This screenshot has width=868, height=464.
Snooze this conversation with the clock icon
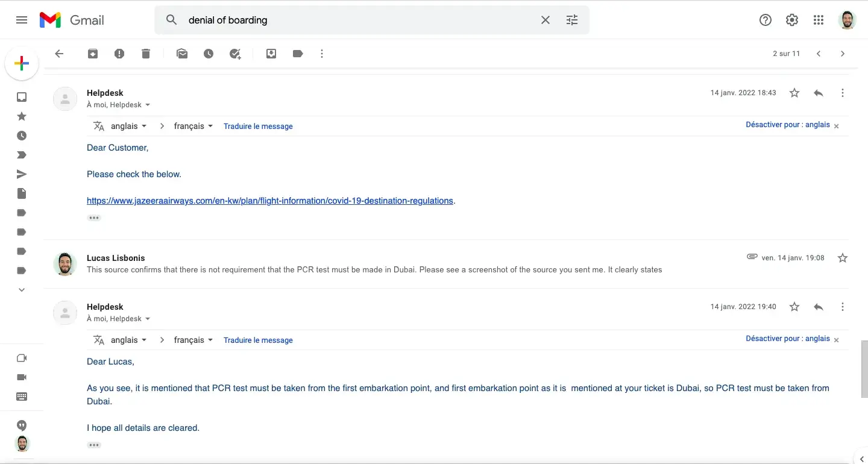[x=209, y=54]
